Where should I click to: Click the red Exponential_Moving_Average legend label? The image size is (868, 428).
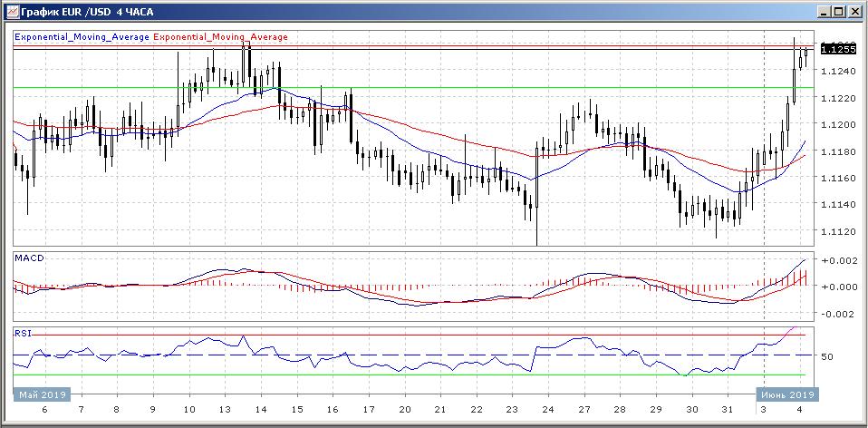click(221, 37)
